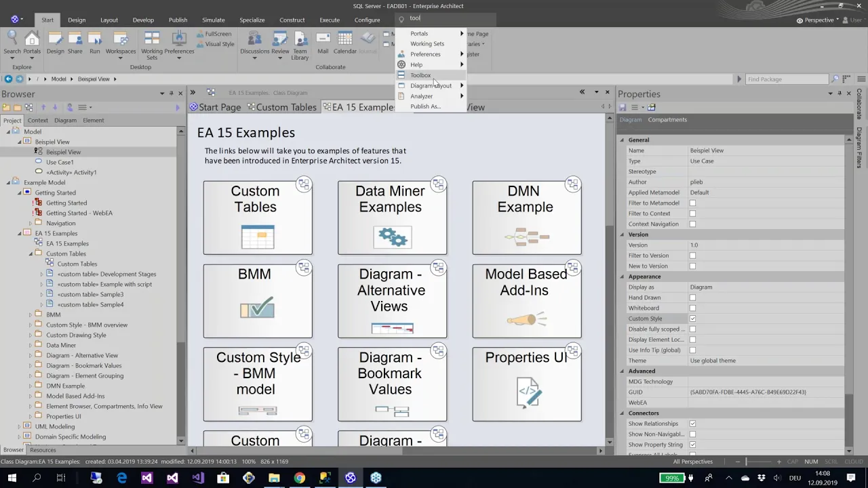
Task: Tick the Filter to Context checkbox
Action: click(692, 213)
